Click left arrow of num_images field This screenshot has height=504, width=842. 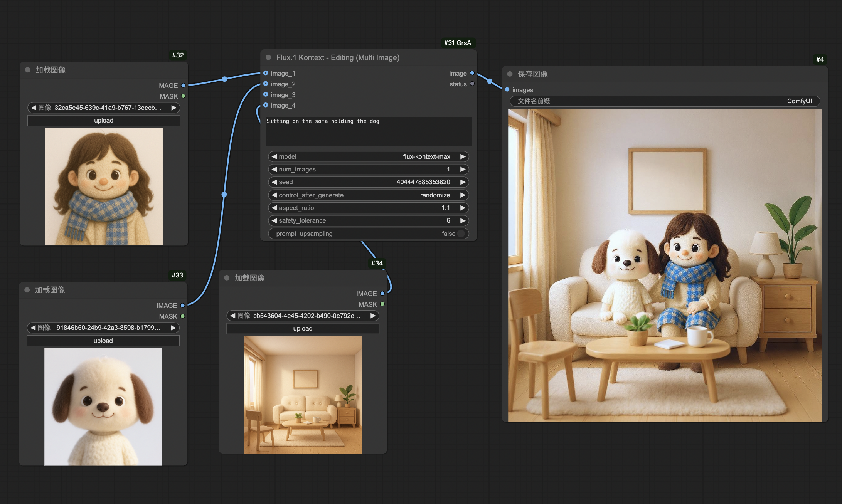[274, 169]
